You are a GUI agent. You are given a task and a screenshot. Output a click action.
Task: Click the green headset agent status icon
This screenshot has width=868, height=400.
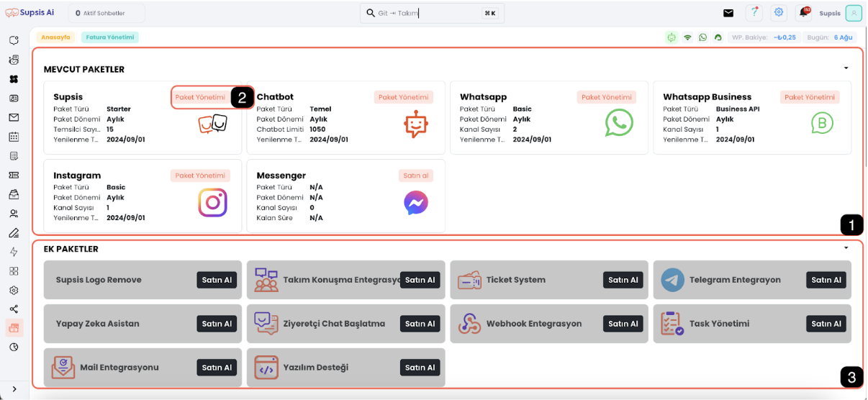tap(718, 37)
